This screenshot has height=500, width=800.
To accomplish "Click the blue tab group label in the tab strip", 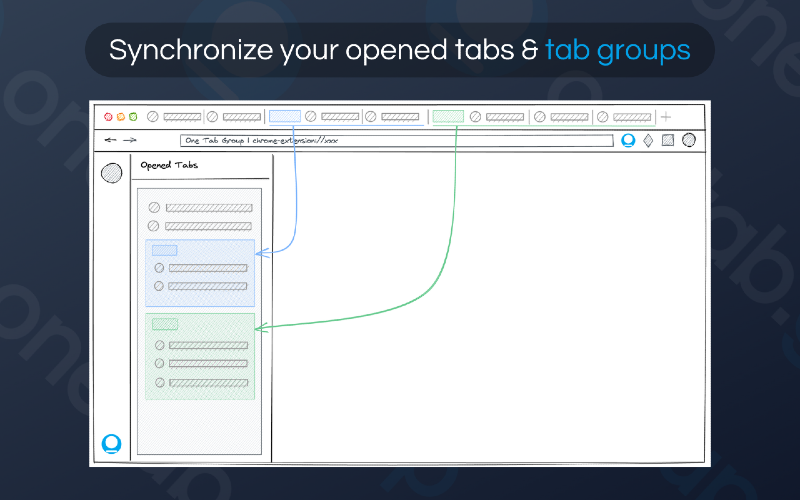I will point(285,116).
